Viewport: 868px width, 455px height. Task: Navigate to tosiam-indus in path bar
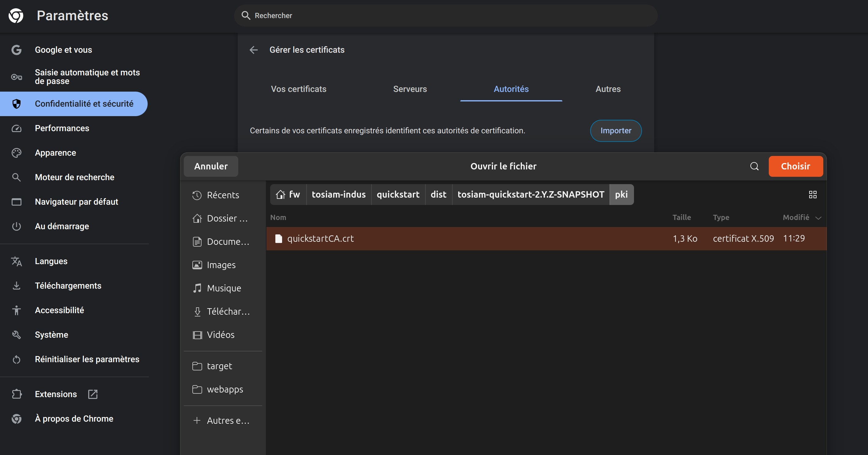click(339, 195)
